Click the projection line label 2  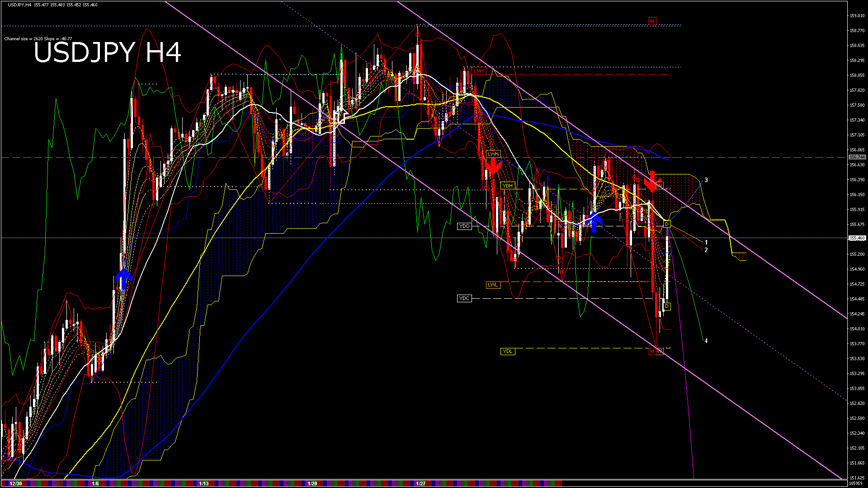pos(706,250)
